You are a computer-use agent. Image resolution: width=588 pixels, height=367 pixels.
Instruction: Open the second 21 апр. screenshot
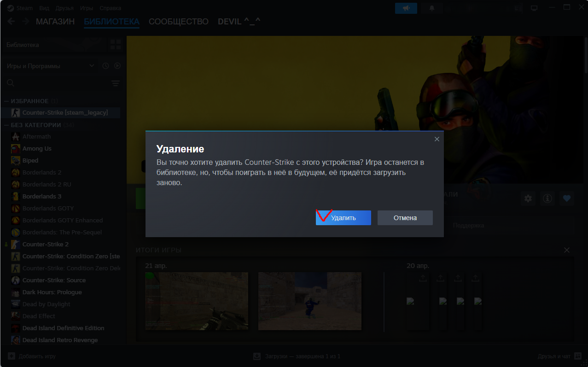click(x=310, y=301)
